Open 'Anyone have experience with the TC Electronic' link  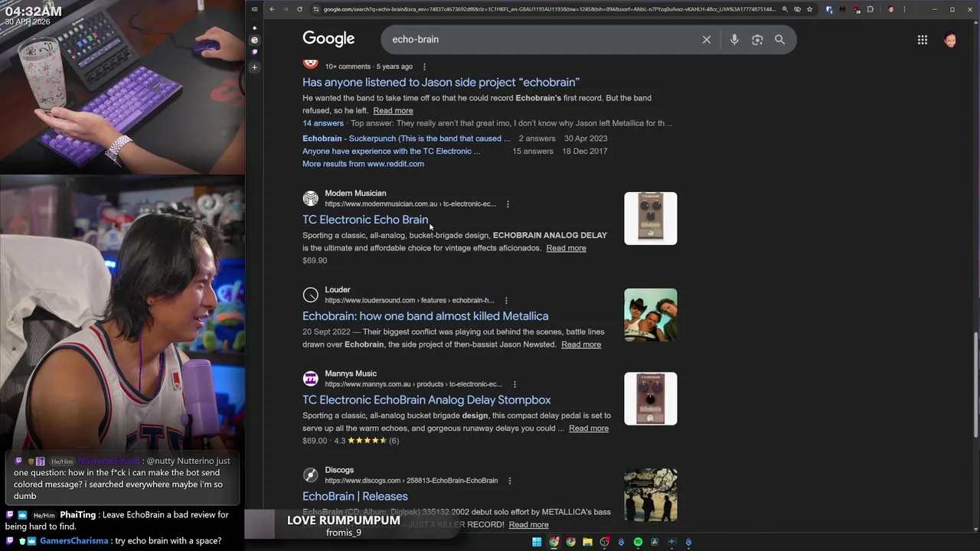click(391, 151)
